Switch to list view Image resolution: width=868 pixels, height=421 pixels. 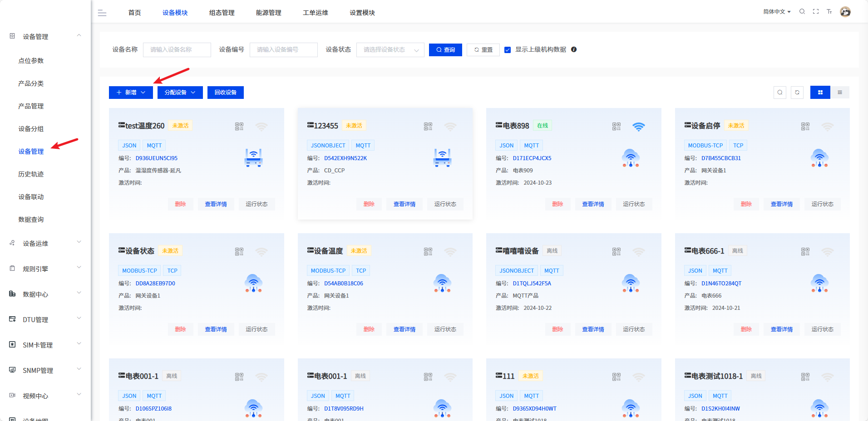[x=840, y=93]
